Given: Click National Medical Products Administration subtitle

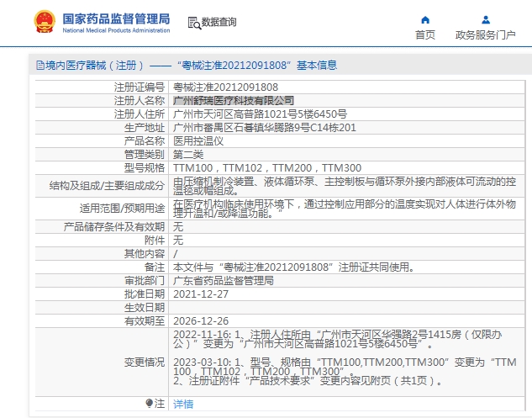Looking at the screenshot, I should pyautogui.click(x=116, y=30).
